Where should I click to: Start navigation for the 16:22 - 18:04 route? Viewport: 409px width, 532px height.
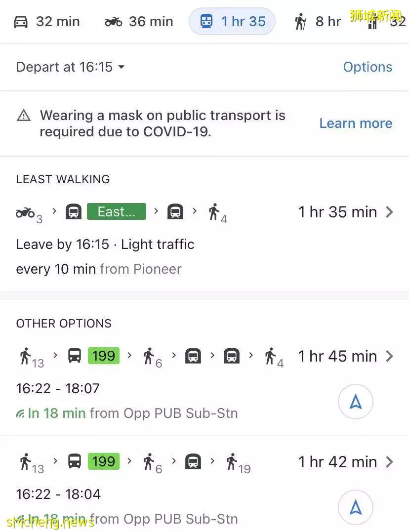[x=355, y=508]
